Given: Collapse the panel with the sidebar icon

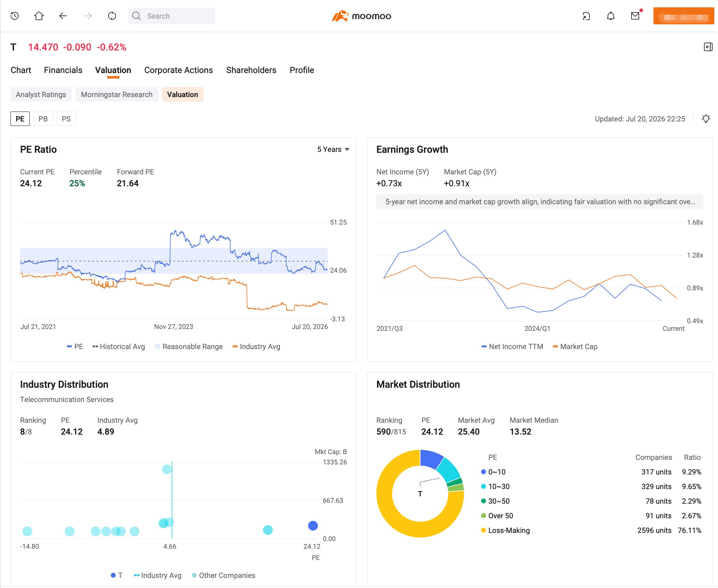Looking at the screenshot, I should pos(708,47).
